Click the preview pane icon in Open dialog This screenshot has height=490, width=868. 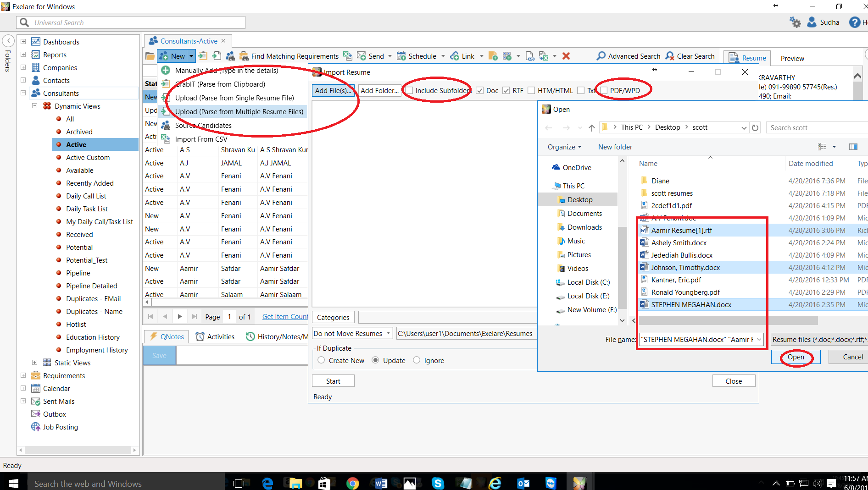(x=853, y=147)
